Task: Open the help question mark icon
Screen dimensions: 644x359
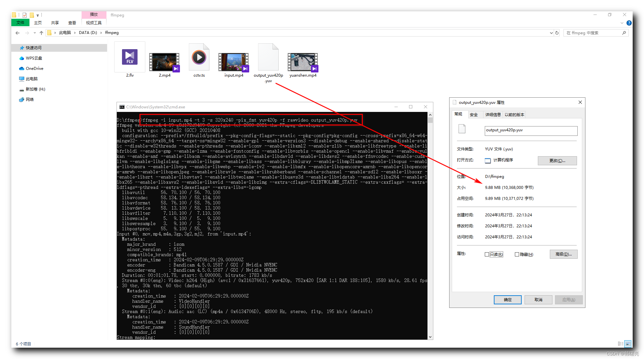Action: [629, 23]
